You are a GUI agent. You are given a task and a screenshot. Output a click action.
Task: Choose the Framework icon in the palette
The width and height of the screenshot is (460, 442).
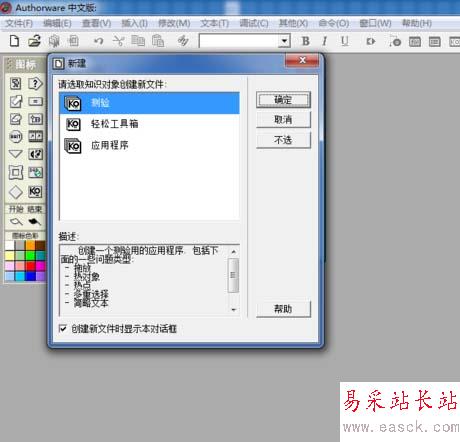point(15,172)
